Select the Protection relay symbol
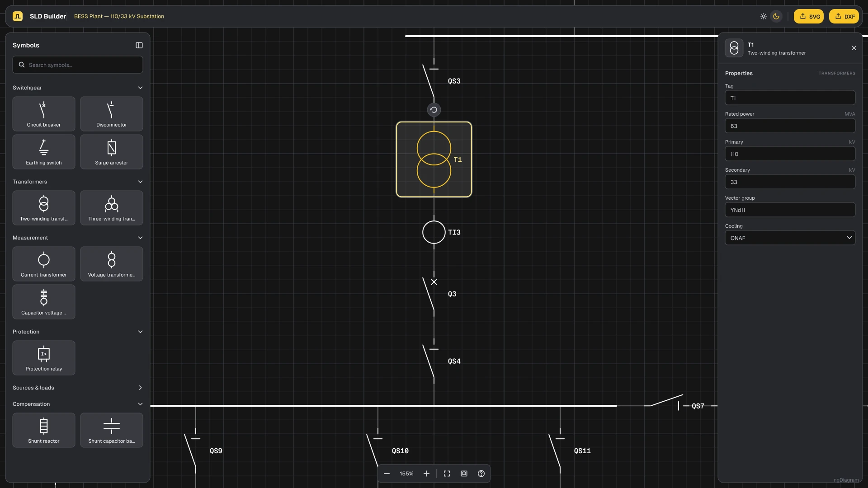This screenshot has height=488, width=868. coord(44,358)
